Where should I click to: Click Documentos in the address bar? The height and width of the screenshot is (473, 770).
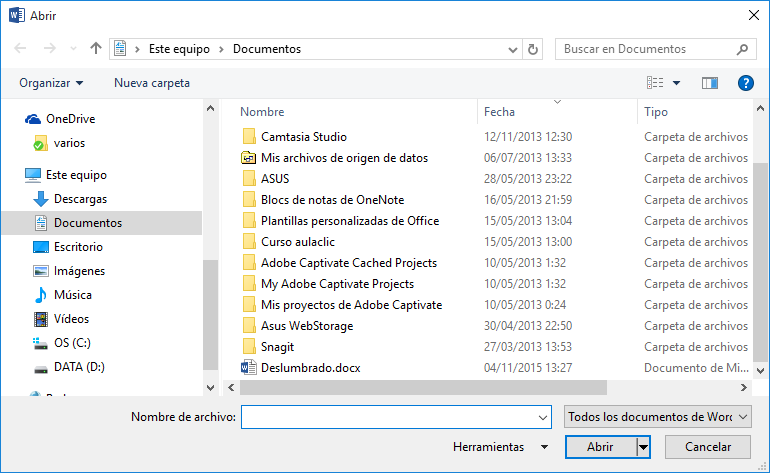(x=267, y=49)
